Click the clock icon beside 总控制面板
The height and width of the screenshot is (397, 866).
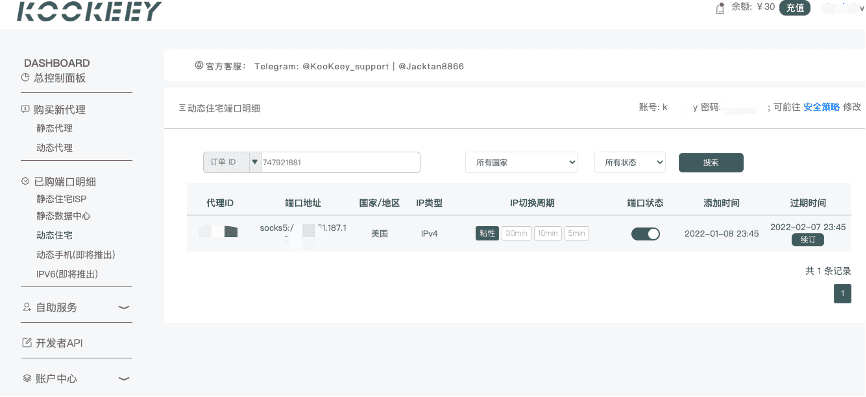[25, 78]
